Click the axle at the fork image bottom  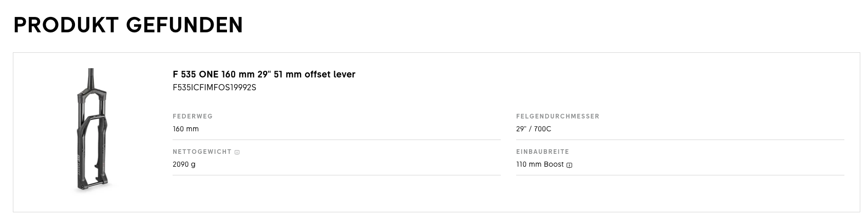click(x=92, y=185)
